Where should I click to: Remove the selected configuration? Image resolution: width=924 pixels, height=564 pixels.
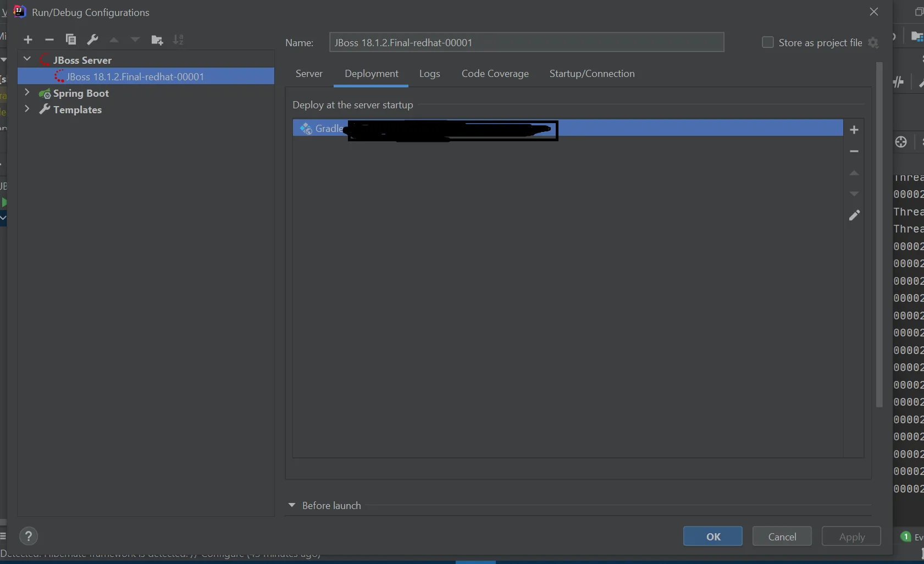[49, 40]
